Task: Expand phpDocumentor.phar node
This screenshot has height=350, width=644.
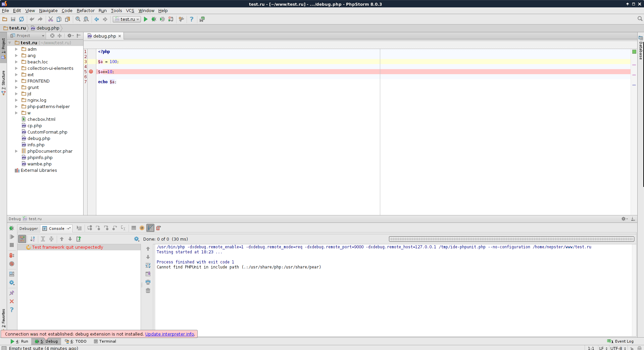Action: [x=16, y=151]
